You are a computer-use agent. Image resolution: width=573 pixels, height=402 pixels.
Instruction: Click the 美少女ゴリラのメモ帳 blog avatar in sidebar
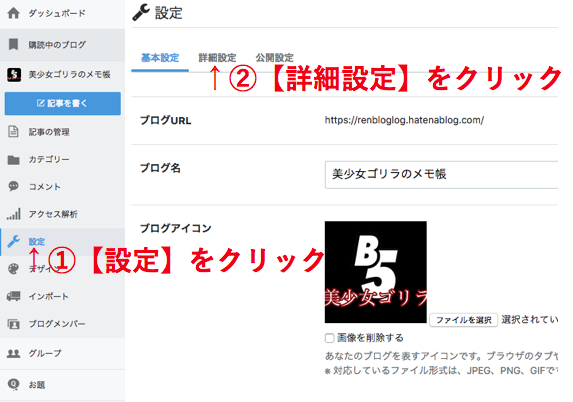tap(14, 75)
